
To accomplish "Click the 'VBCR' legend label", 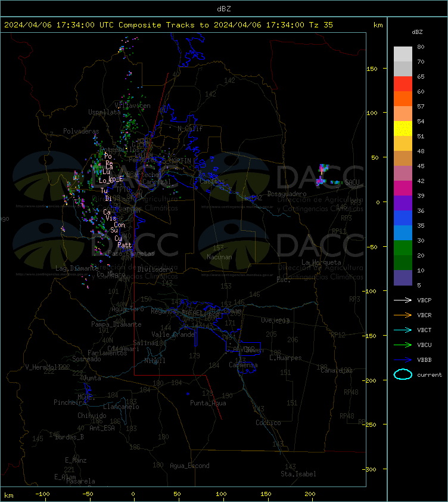I will click(x=424, y=315).
